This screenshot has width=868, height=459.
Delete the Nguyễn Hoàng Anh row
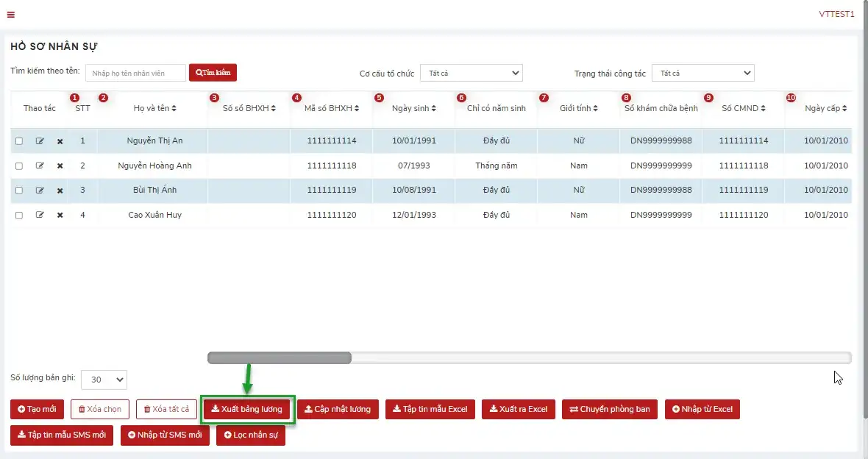tap(60, 166)
